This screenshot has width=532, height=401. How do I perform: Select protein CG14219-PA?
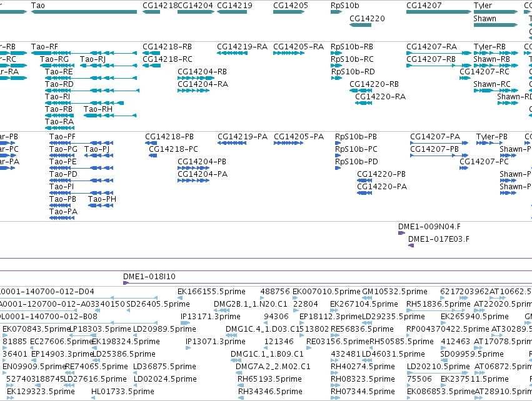coord(232,143)
